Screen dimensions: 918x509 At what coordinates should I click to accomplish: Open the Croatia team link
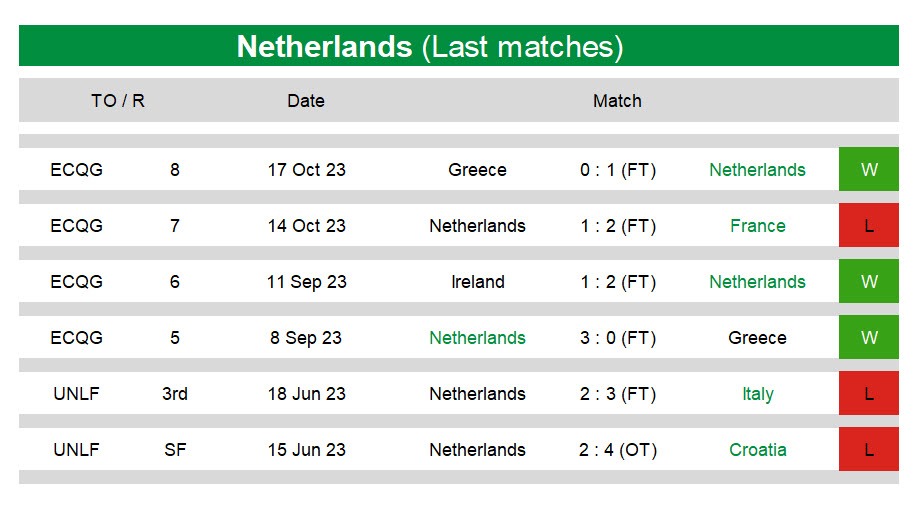758,450
